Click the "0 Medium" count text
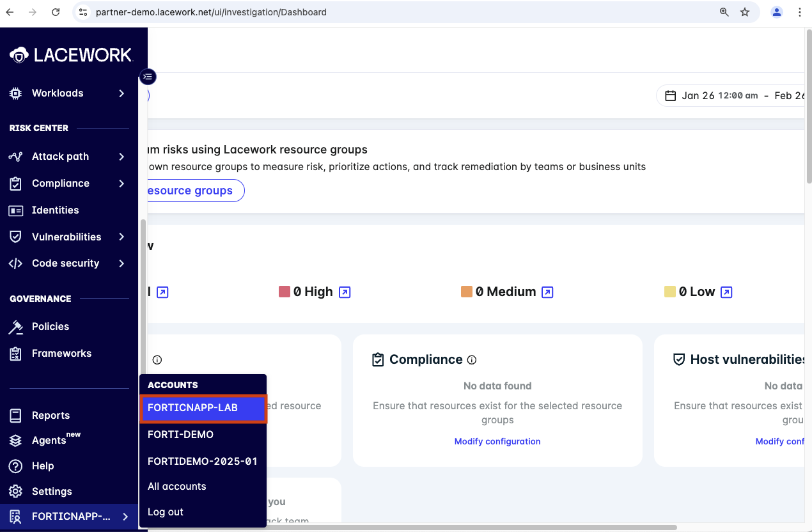Screen dimensions: 812x532 pyautogui.click(x=506, y=292)
